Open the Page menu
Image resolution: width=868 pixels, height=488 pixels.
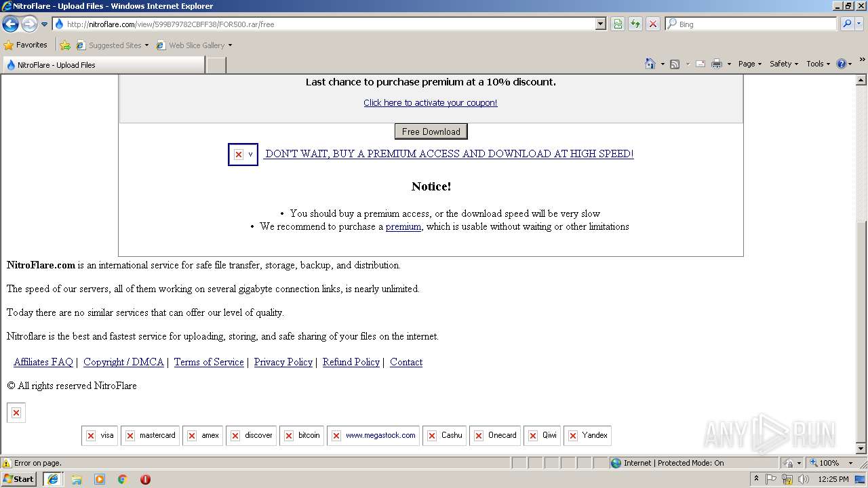pos(750,64)
